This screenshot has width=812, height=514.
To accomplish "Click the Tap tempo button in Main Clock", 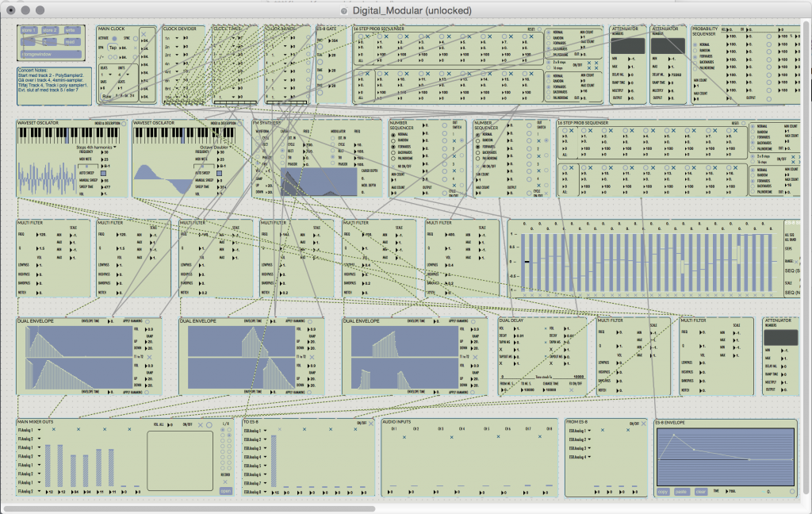I will click(x=113, y=48).
